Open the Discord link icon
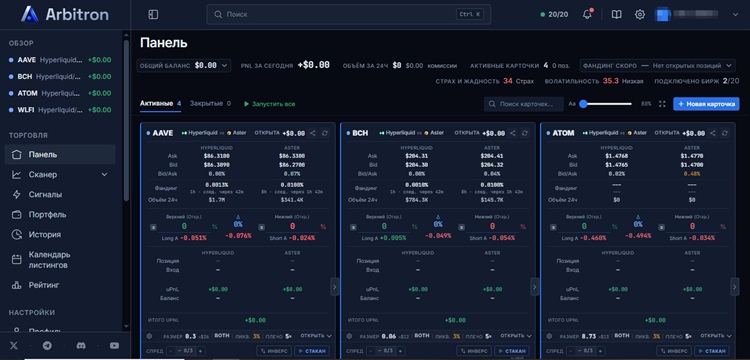This screenshot has width=750, height=360. coord(80,346)
